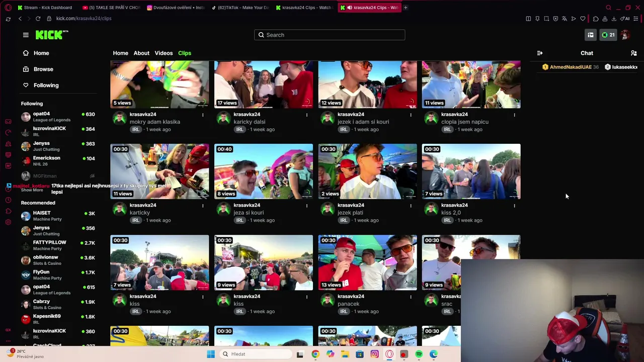This screenshot has height=362, width=644.
Task: Switch to the channel Home tab
Action: [x=120, y=53]
